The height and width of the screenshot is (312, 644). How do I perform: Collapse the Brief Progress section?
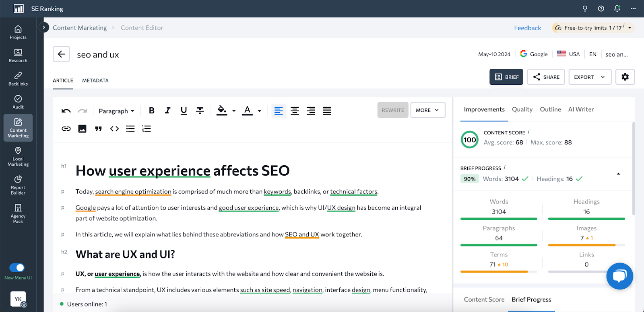click(618, 174)
